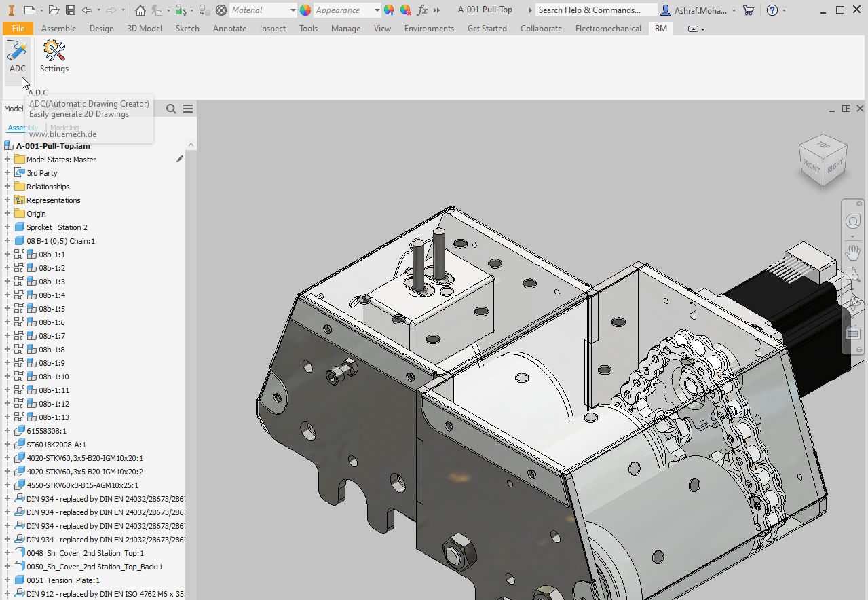Open the shopping cart icon

pos(749,10)
